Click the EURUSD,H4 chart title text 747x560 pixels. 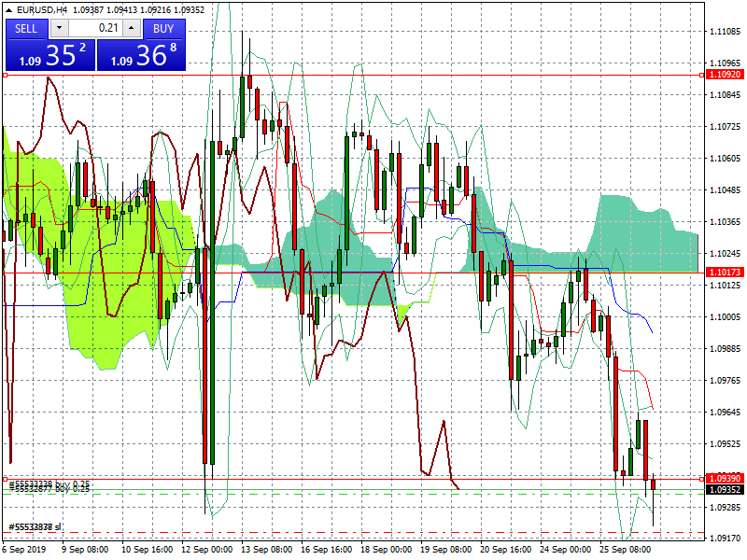42,10
